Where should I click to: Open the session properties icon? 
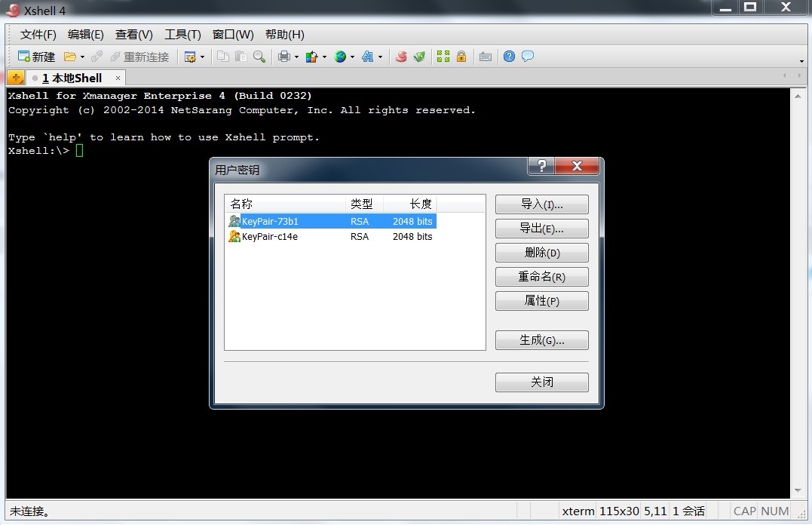(190, 57)
